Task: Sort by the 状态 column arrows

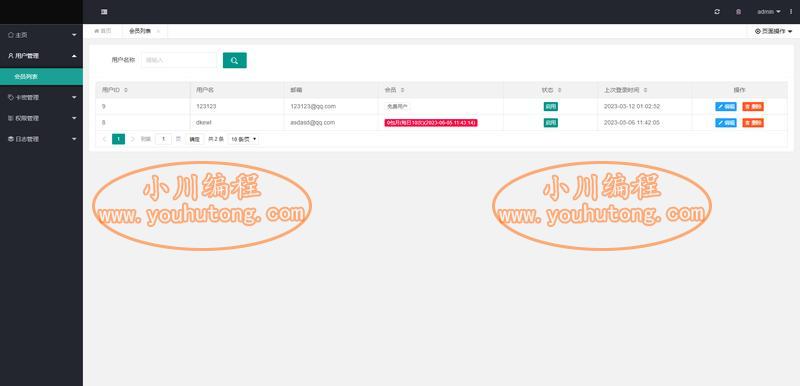Action: [560, 90]
